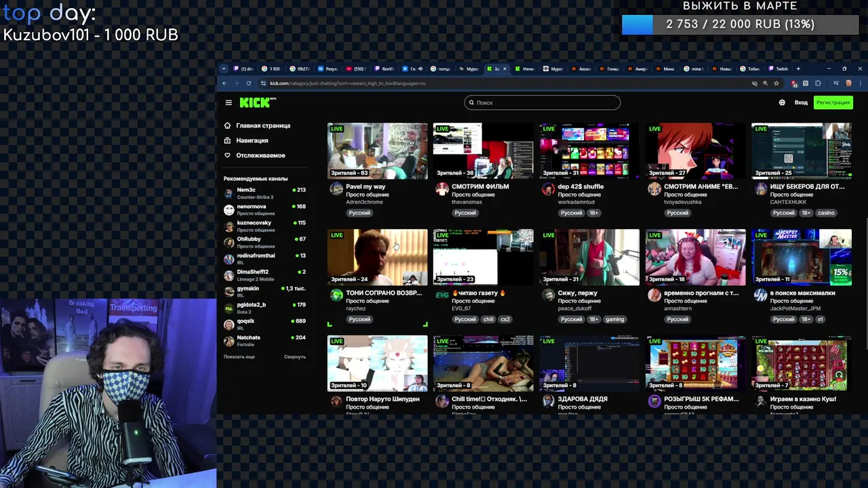Screen dimensions: 868x488
Task: Click the browser address bar URL
Action: (x=348, y=83)
